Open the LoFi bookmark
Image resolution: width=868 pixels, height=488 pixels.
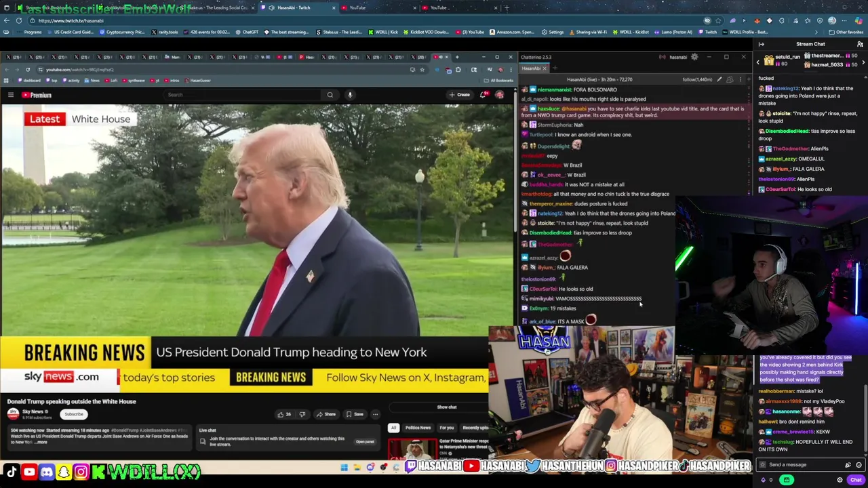click(111, 81)
